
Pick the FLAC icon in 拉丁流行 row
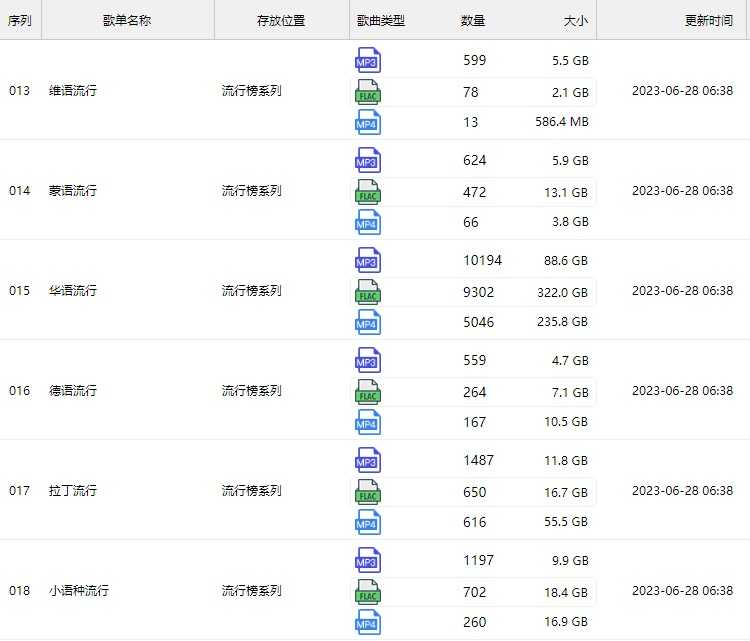[368, 492]
